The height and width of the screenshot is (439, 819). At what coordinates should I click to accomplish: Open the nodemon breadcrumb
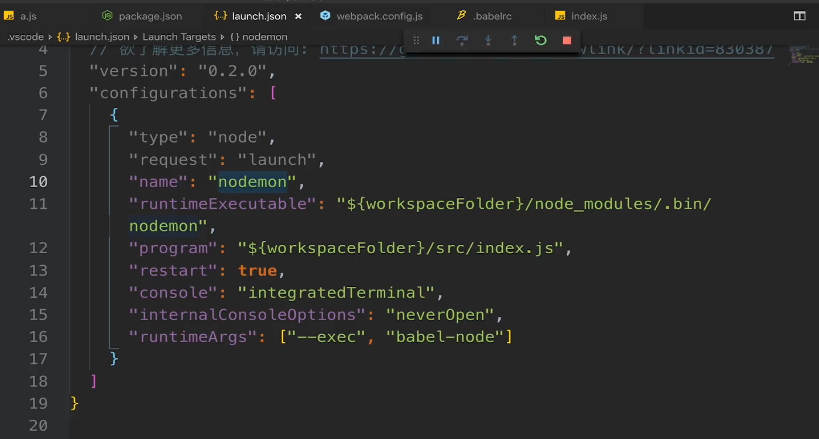[264, 37]
